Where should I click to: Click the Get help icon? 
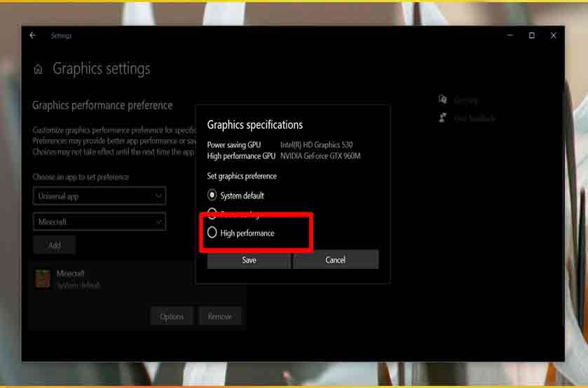click(x=443, y=99)
